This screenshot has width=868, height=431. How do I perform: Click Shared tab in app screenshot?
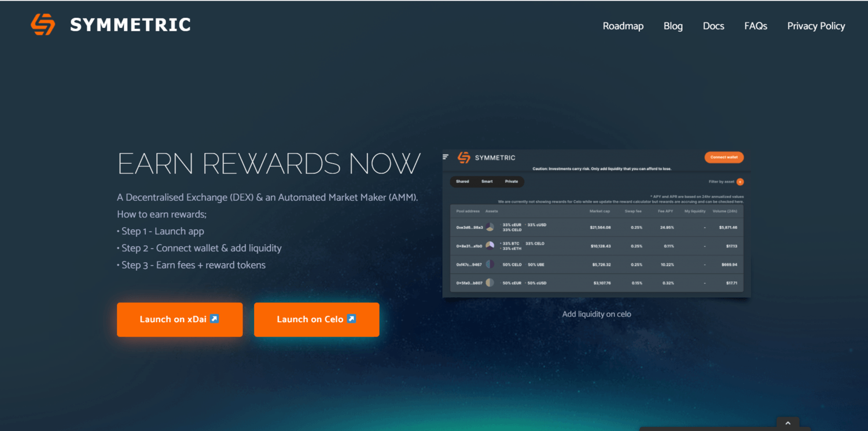coord(462,182)
